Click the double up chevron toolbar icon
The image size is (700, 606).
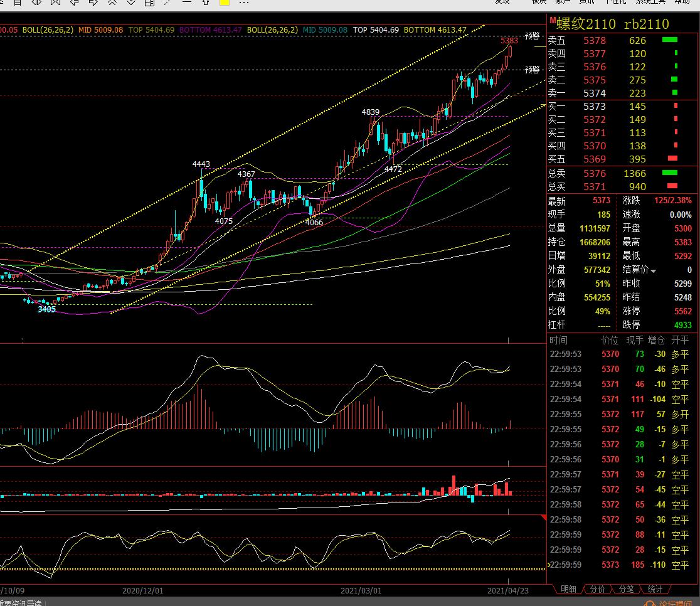[112, 3]
